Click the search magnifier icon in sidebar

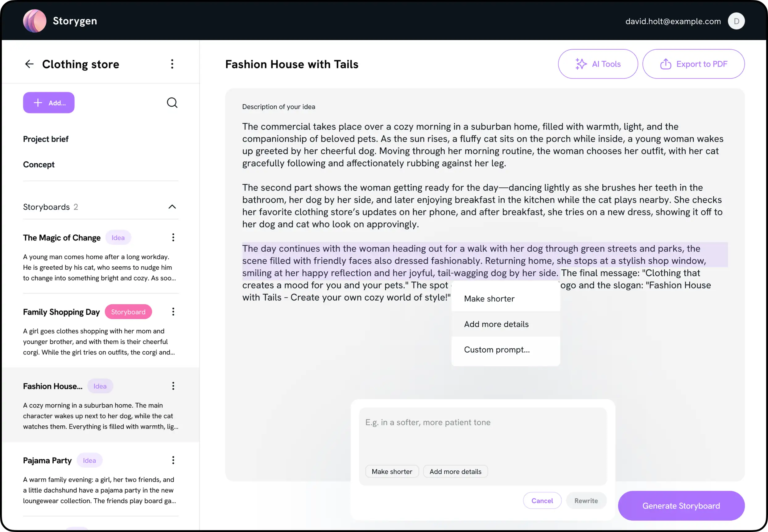click(x=172, y=103)
